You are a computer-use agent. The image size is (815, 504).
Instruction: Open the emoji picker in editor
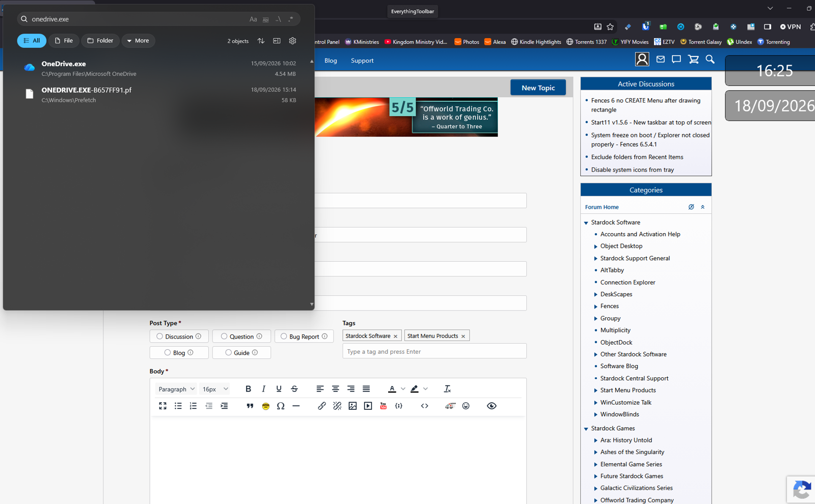tap(466, 406)
